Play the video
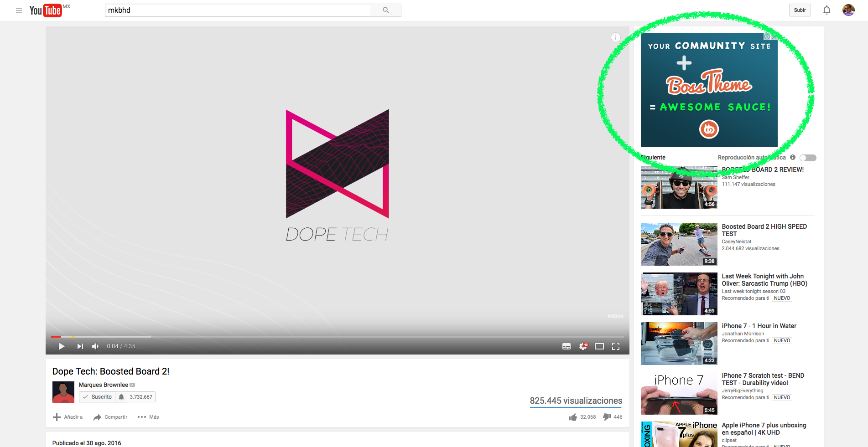Image resolution: width=868 pixels, height=447 pixels. (62, 346)
